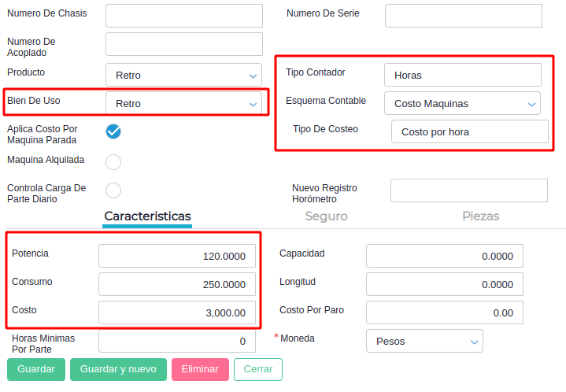This screenshot has width=566, height=392.
Task: Enable the Maquina Alquilada option
Action: coord(113,162)
